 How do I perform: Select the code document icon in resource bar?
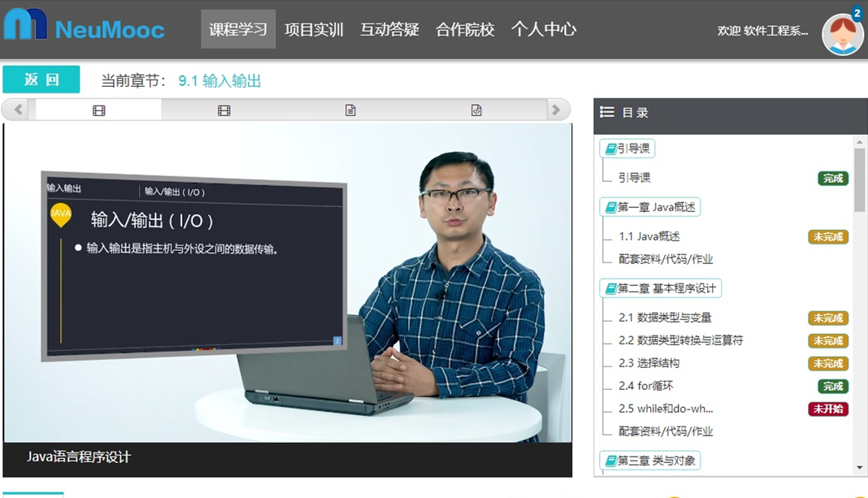[476, 109]
